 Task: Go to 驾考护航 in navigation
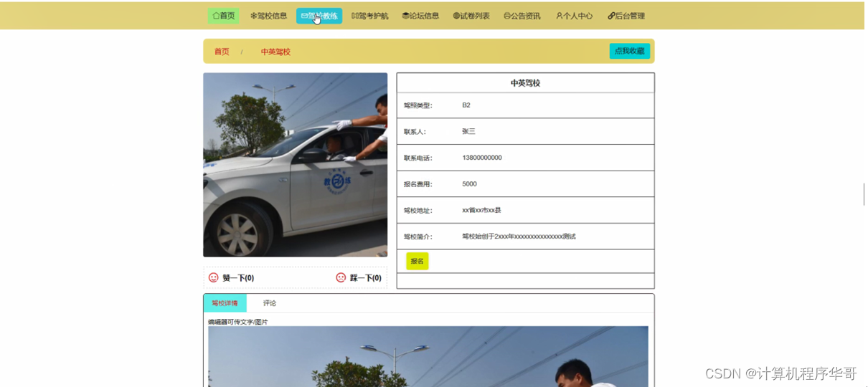click(x=369, y=16)
